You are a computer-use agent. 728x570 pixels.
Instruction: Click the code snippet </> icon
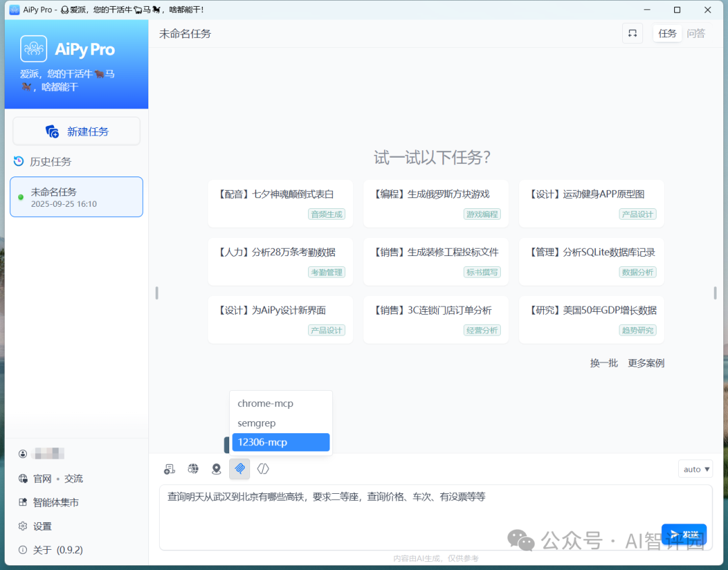[263, 468]
